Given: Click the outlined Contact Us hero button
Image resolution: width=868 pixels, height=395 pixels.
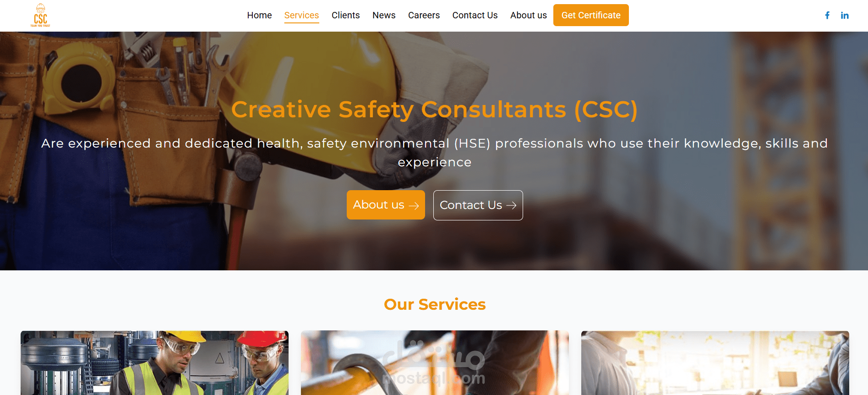Looking at the screenshot, I should coord(478,205).
